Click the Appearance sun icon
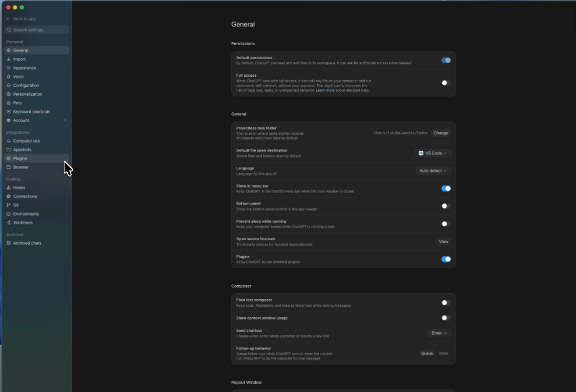576x392 pixels. (x=9, y=68)
